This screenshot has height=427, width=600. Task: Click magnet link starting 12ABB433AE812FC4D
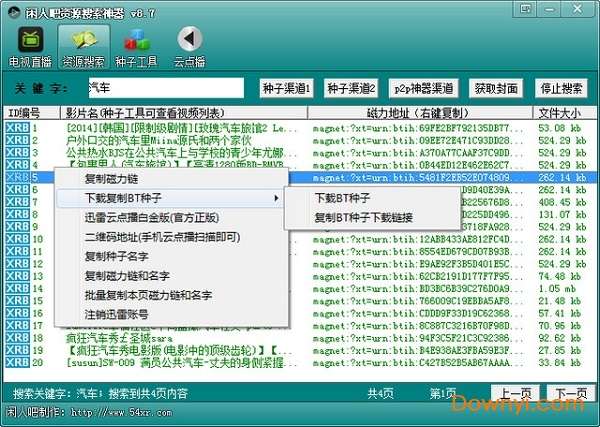tap(418, 240)
